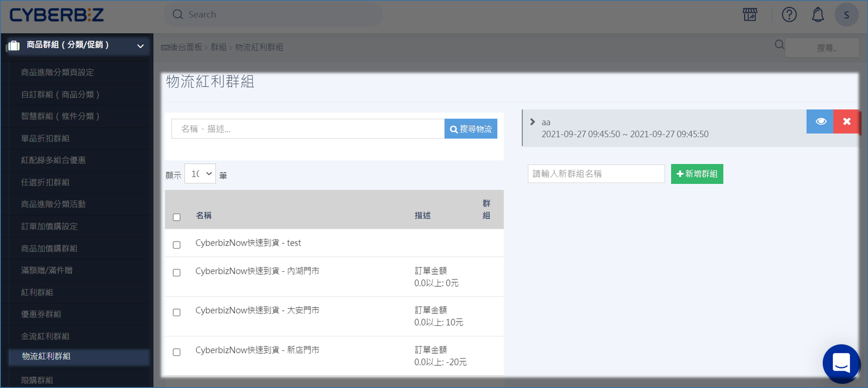Click the 新增群組 button
This screenshot has height=388, width=868.
697,174
